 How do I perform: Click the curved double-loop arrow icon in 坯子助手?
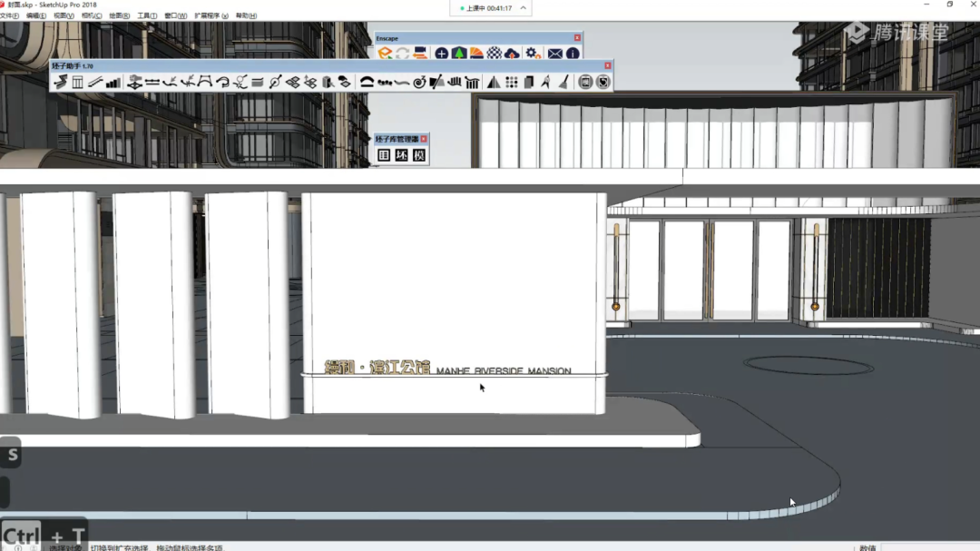pyautogui.click(x=222, y=82)
